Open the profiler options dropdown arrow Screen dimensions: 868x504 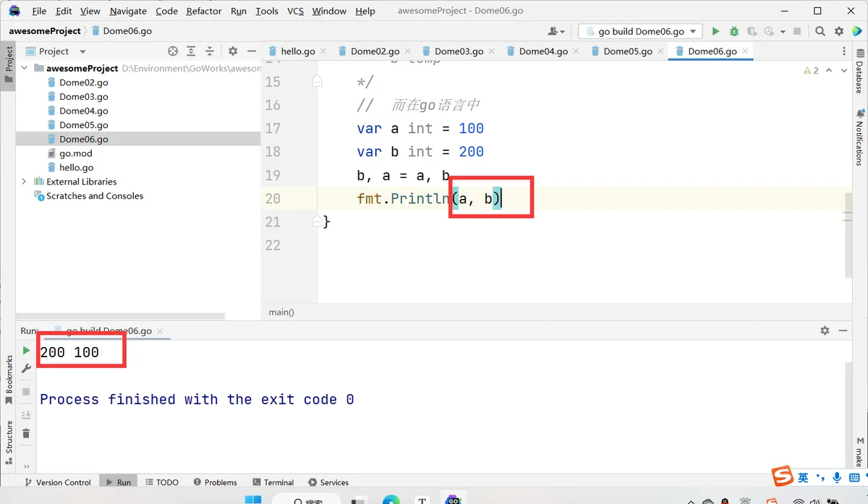pos(781,31)
